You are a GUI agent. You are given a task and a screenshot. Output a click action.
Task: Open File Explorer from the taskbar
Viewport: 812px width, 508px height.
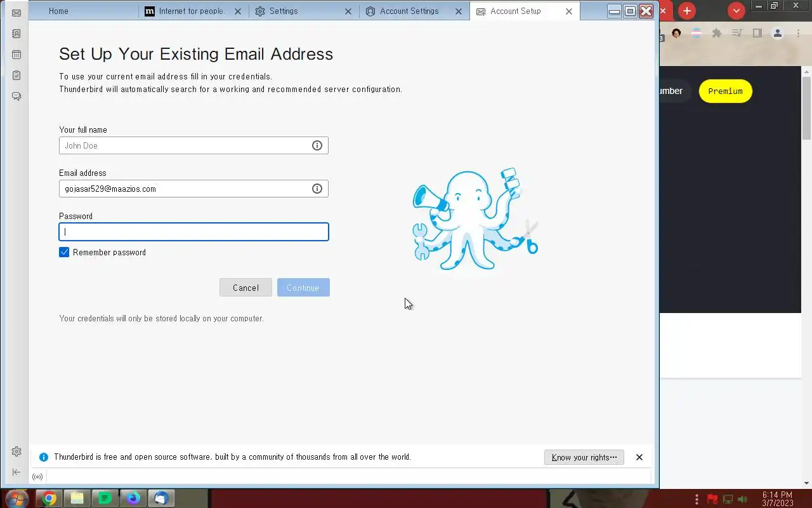coord(77,498)
